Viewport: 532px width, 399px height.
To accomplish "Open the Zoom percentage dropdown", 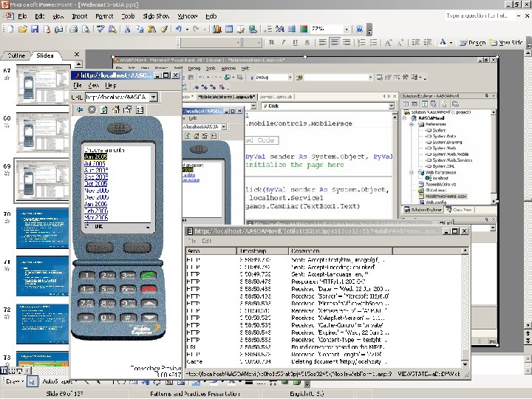I will [x=347, y=29].
